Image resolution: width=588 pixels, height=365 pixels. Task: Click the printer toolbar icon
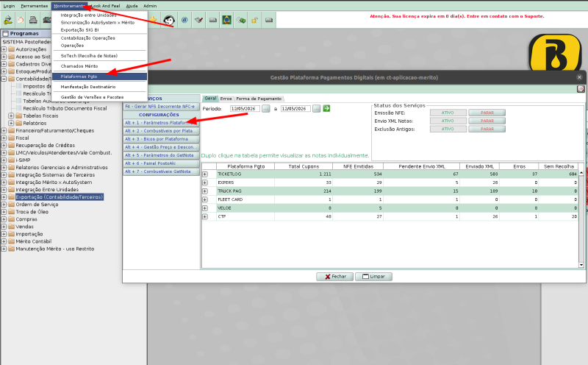tap(33, 20)
